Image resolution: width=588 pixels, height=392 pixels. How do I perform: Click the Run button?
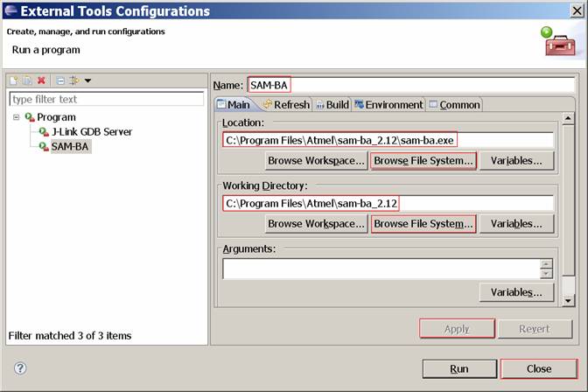pos(459,368)
